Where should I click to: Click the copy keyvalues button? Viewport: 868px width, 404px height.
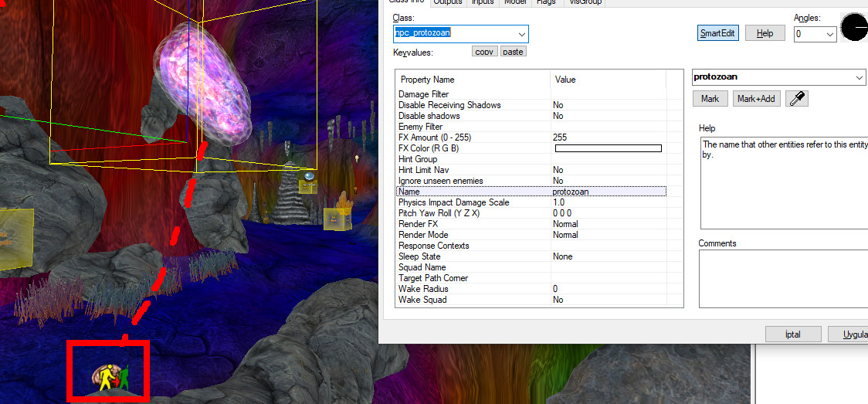pyautogui.click(x=484, y=52)
